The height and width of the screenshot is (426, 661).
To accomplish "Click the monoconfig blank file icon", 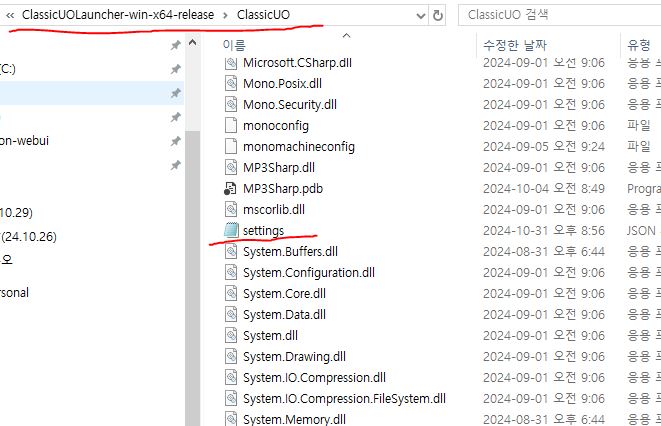I will tap(231, 126).
